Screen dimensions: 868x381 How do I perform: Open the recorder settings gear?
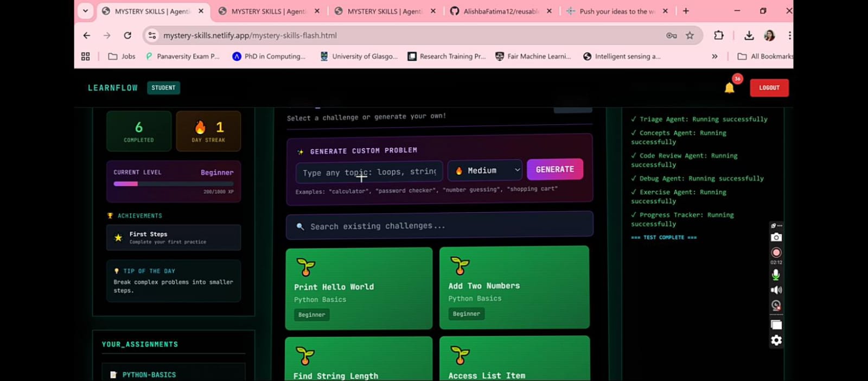pos(776,340)
